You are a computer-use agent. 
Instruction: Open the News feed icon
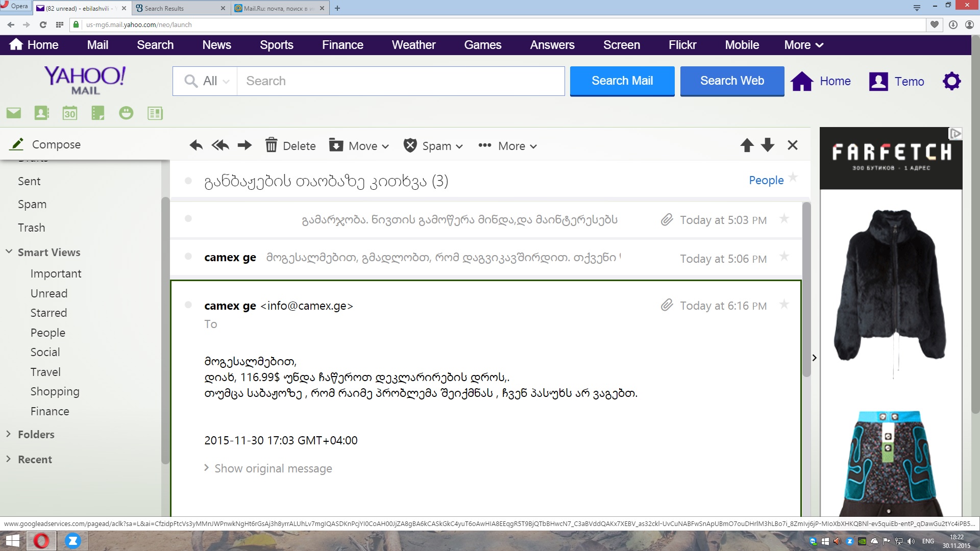pos(155,113)
